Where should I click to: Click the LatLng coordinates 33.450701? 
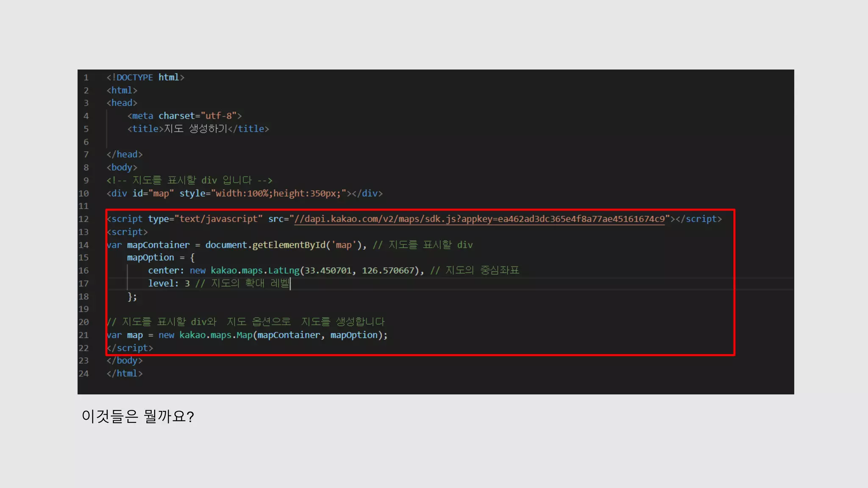(x=328, y=271)
